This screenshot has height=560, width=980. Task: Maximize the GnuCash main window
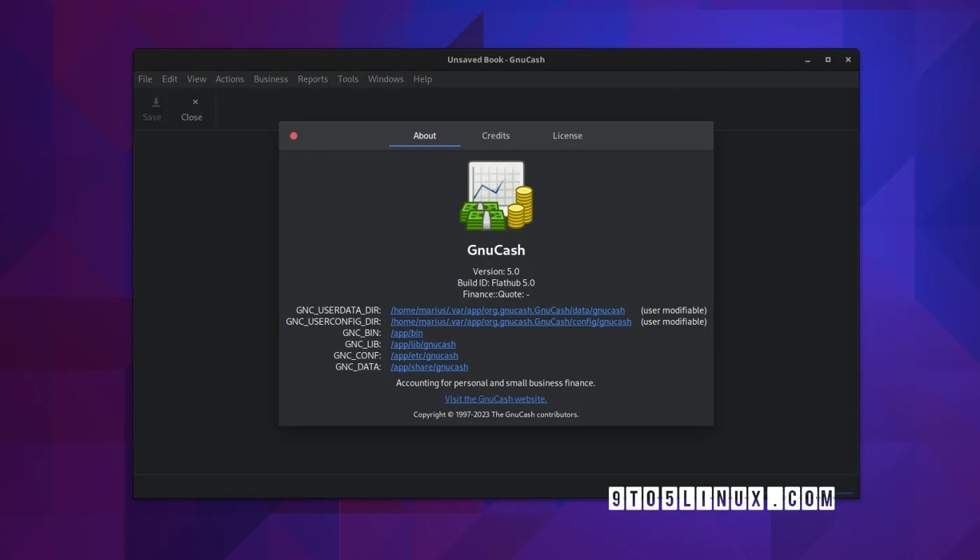pyautogui.click(x=828, y=59)
